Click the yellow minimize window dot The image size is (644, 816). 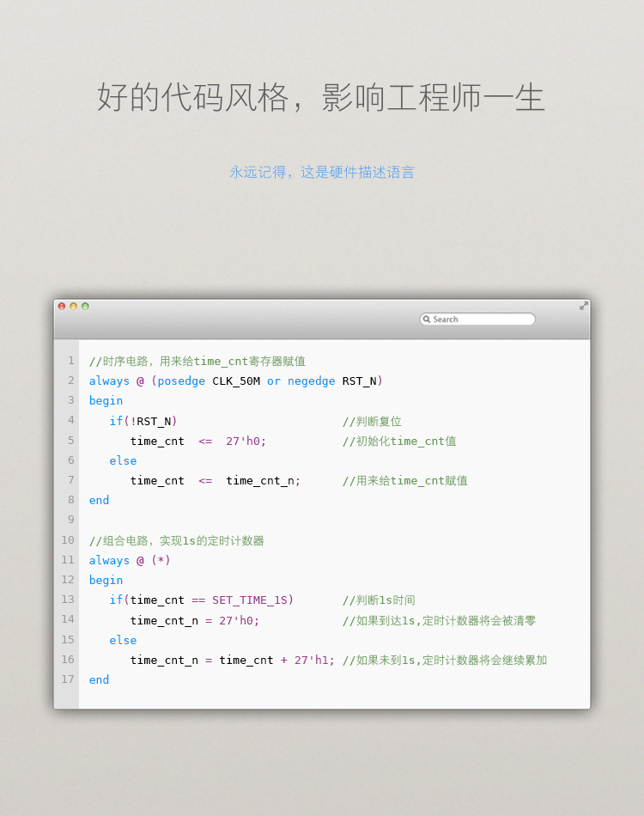(73, 306)
